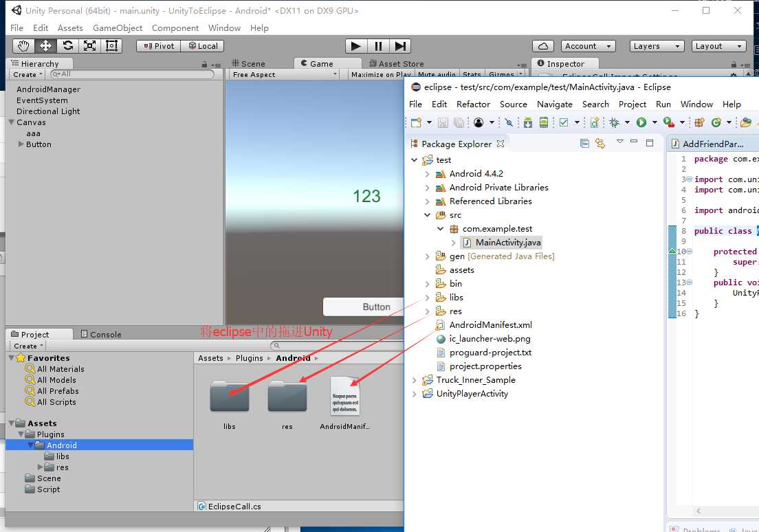The image size is (759, 532).
Task: Click the Unity Play button
Action: coord(356,46)
